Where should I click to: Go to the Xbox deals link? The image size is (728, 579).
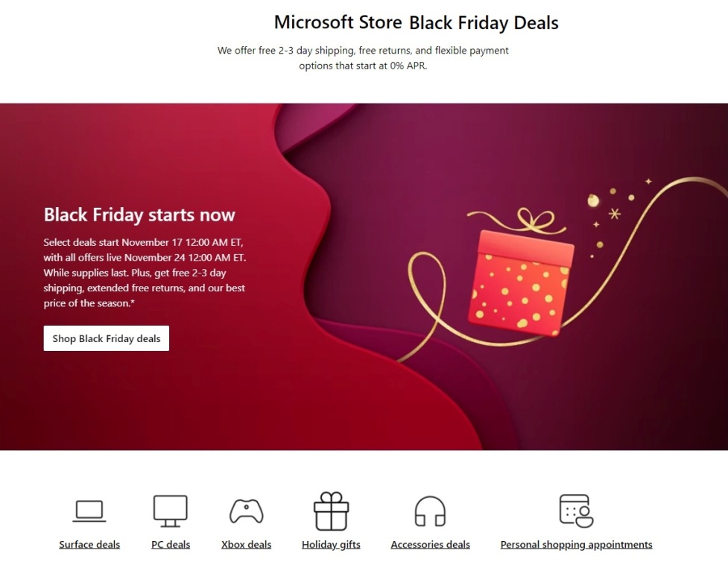[x=246, y=545]
